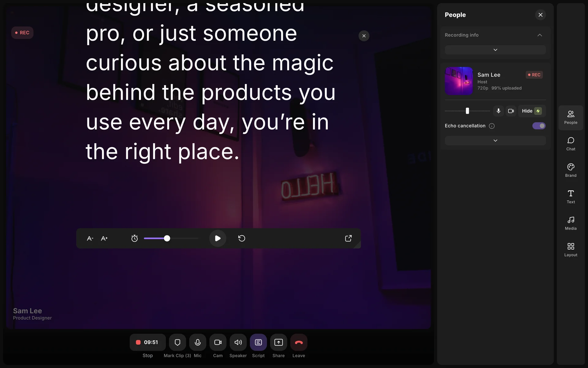Pop out teleprompter into new window

point(348,238)
